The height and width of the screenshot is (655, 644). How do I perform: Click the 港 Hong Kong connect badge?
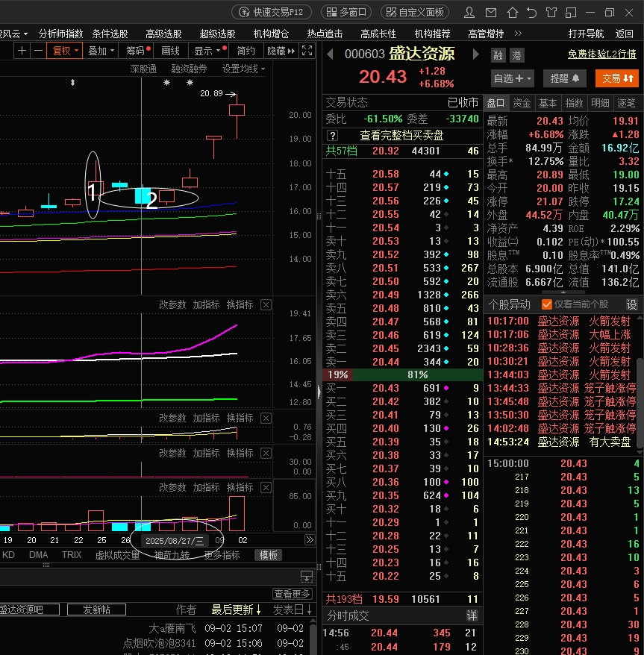[516, 55]
